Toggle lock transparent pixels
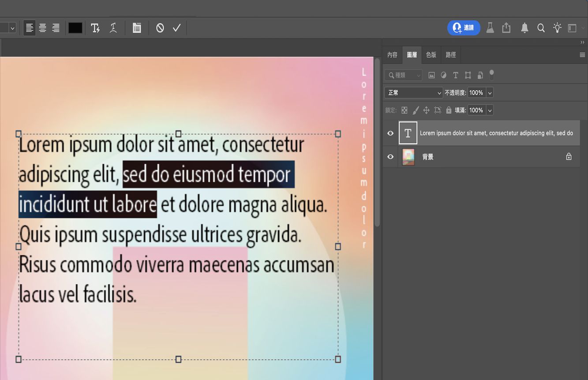The height and width of the screenshot is (380, 588). (x=404, y=110)
